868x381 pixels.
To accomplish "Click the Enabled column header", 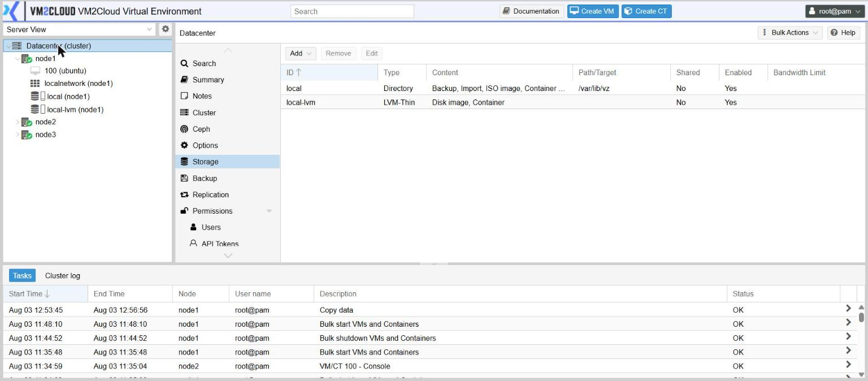I will tap(743, 72).
